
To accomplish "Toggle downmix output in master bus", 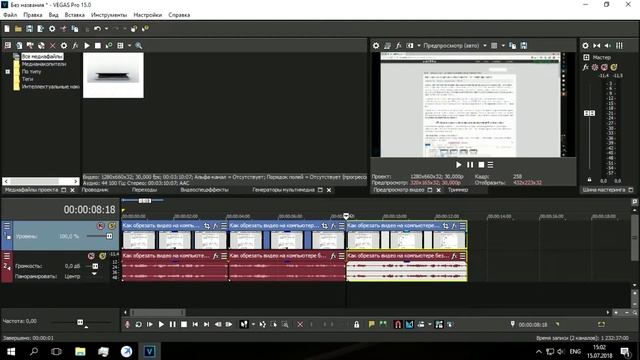I will (597, 46).
